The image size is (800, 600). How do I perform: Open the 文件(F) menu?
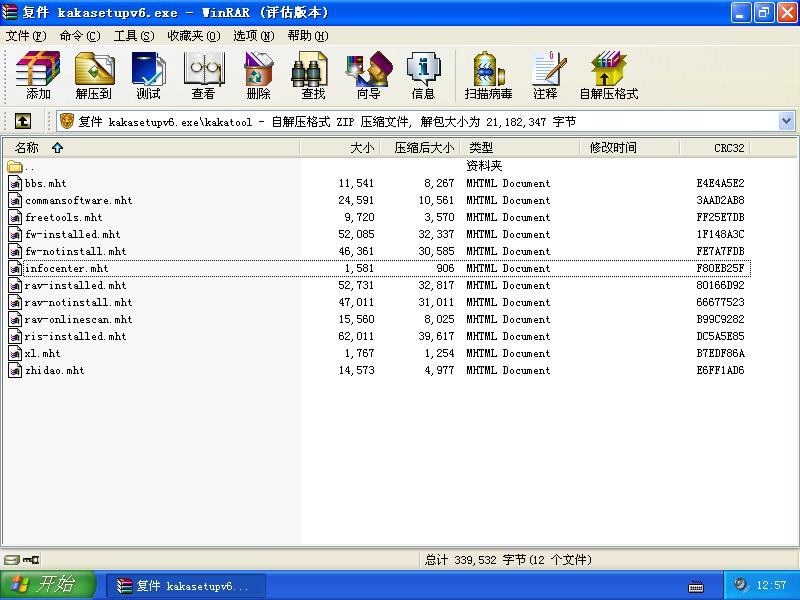pyautogui.click(x=26, y=36)
